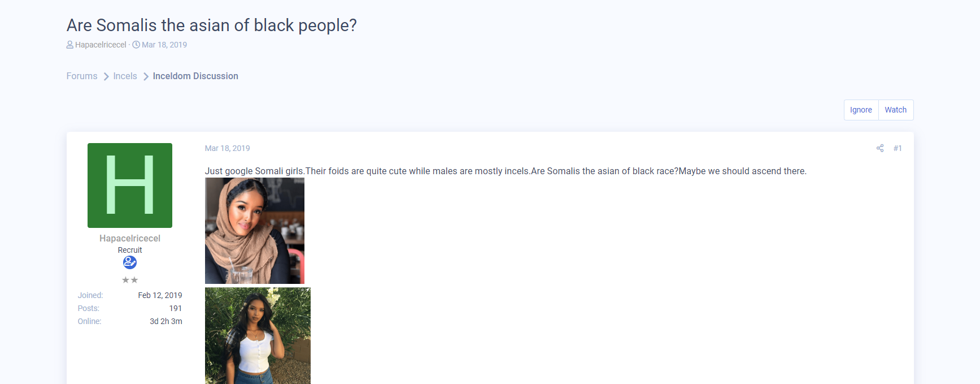The image size is (980, 384).
Task: Click the post timestamp Mar 18, 2019
Action: point(227,148)
